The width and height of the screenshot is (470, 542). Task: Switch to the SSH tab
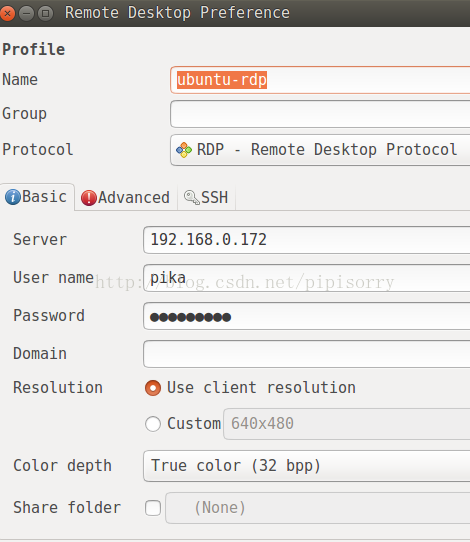coord(206,198)
